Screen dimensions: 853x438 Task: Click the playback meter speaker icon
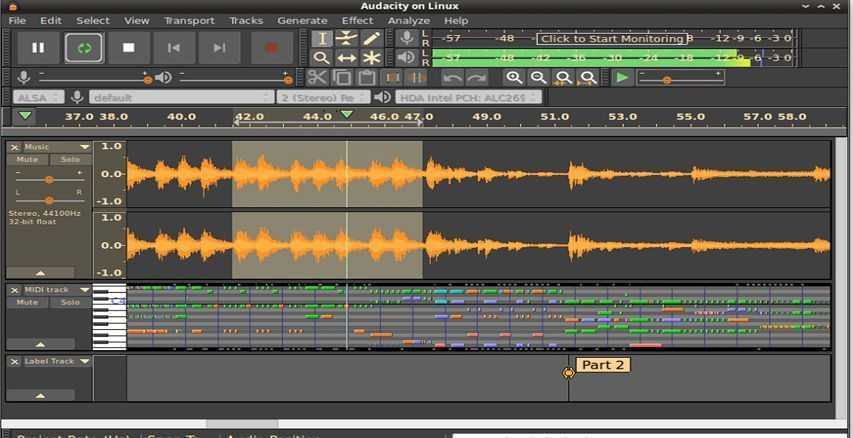pyautogui.click(x=406, y=57)
